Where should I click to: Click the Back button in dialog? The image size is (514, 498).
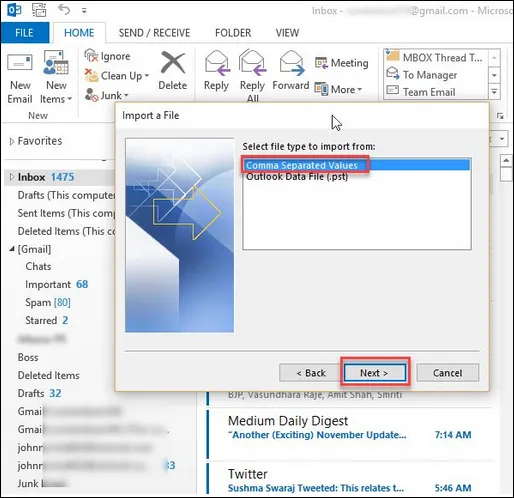coord(311,373)
